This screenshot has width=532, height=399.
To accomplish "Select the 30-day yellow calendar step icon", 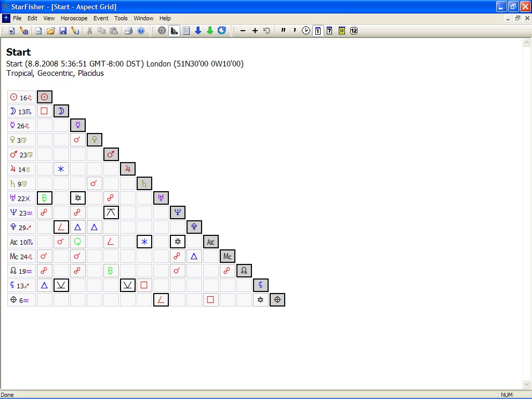I will pos(342,31).
